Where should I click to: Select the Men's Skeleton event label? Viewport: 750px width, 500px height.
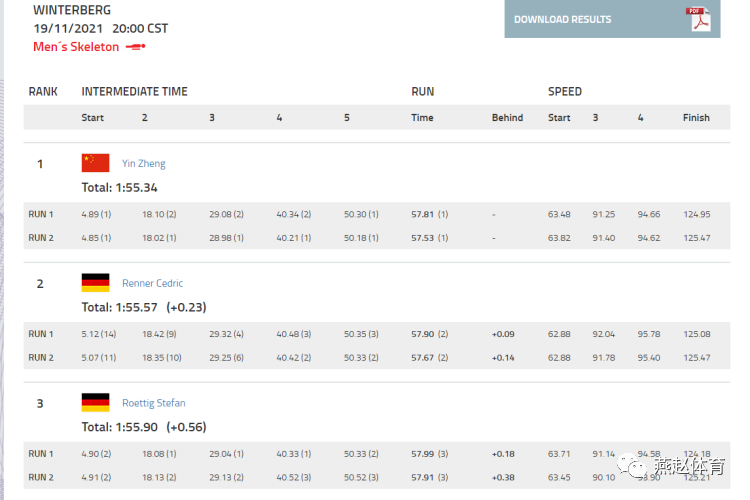point(76,47)
